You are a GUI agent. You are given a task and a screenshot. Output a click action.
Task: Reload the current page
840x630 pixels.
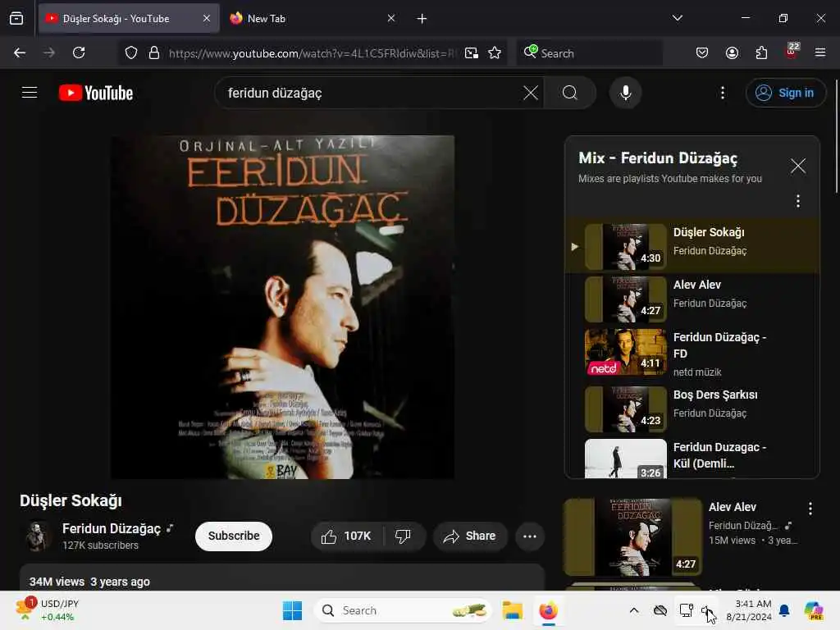click(79, 52)
